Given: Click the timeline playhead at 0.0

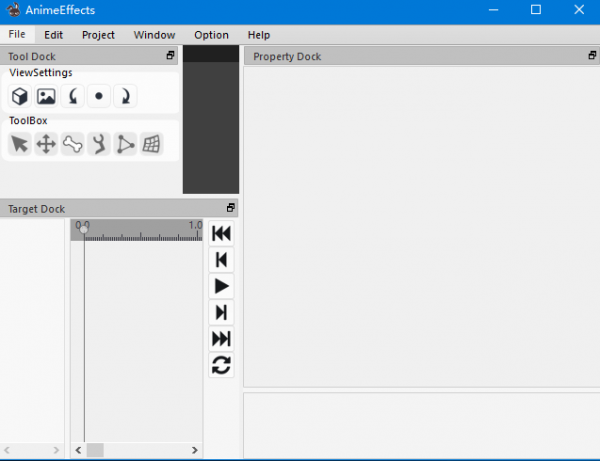Looking at the screenshot, I should click(83, 229).
